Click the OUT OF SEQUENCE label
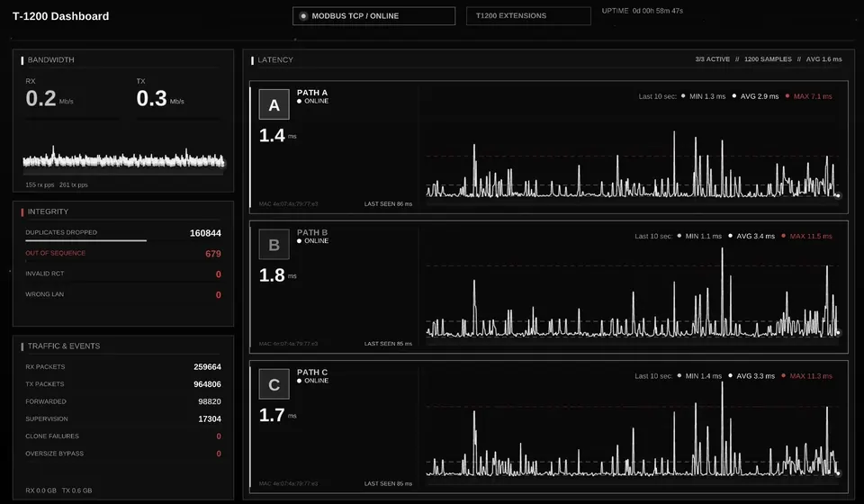The height and width of the screenshot is (504, 864). coord(55,254)
